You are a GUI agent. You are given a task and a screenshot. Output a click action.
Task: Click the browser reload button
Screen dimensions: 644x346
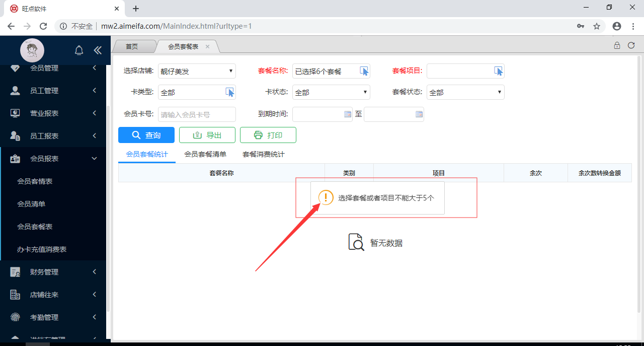tap(43, 26)
